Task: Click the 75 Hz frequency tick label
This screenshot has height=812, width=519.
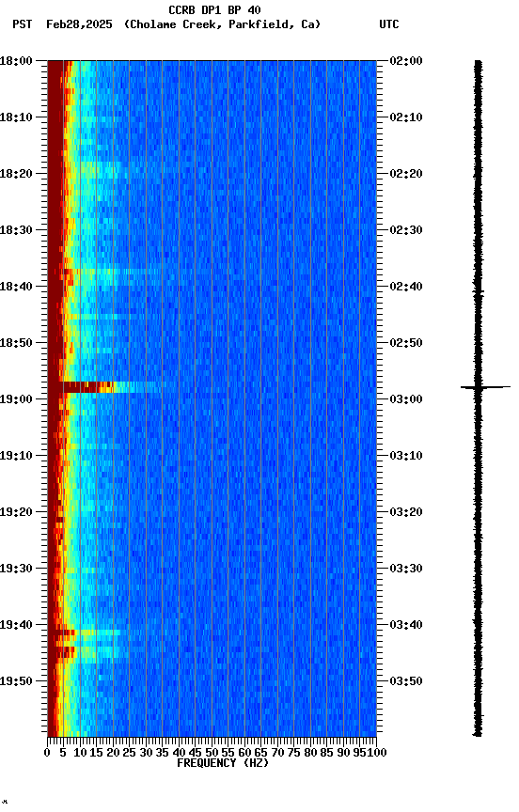Action: click(293, 753)
